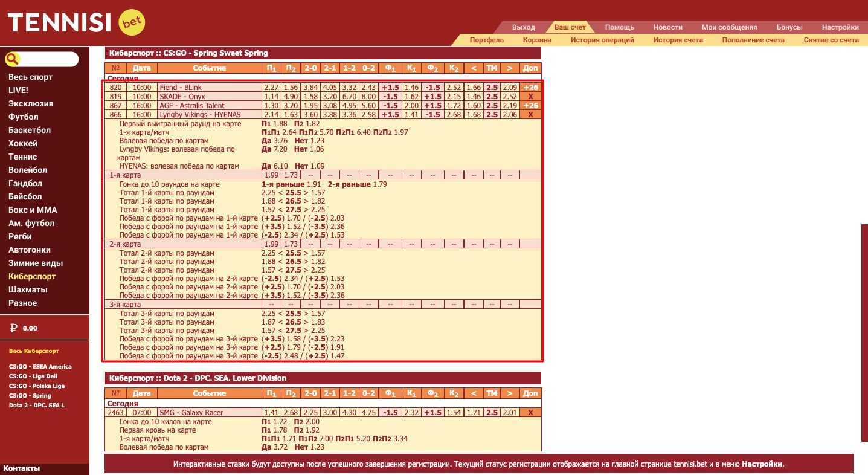Open Весь Киберспорт link
868x475 pixels.
[34, 351]
